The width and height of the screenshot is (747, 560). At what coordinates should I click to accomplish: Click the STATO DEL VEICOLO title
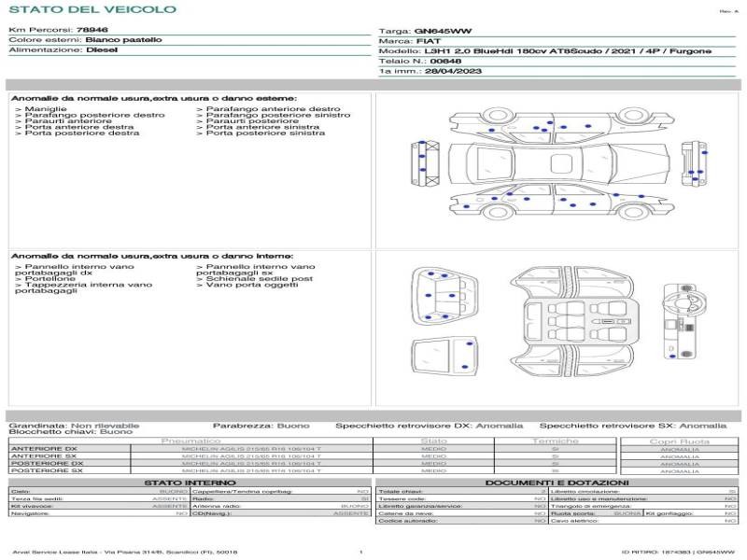click(92, 9)
